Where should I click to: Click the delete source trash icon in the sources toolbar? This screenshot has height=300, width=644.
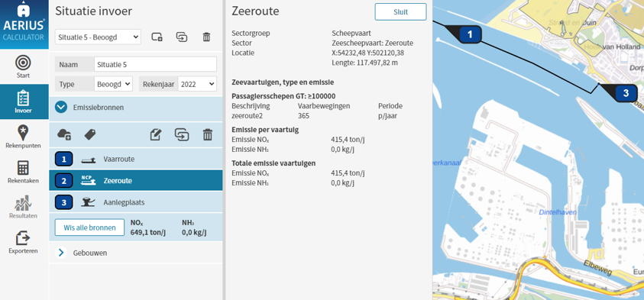[208, 134]
